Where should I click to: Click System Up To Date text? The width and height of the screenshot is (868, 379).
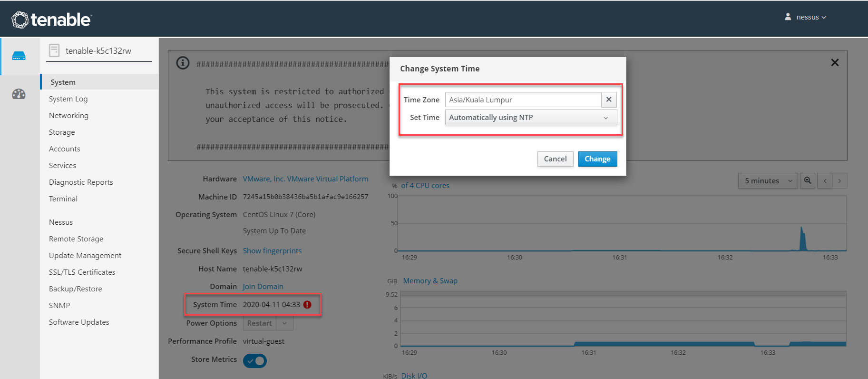[274, 230]
